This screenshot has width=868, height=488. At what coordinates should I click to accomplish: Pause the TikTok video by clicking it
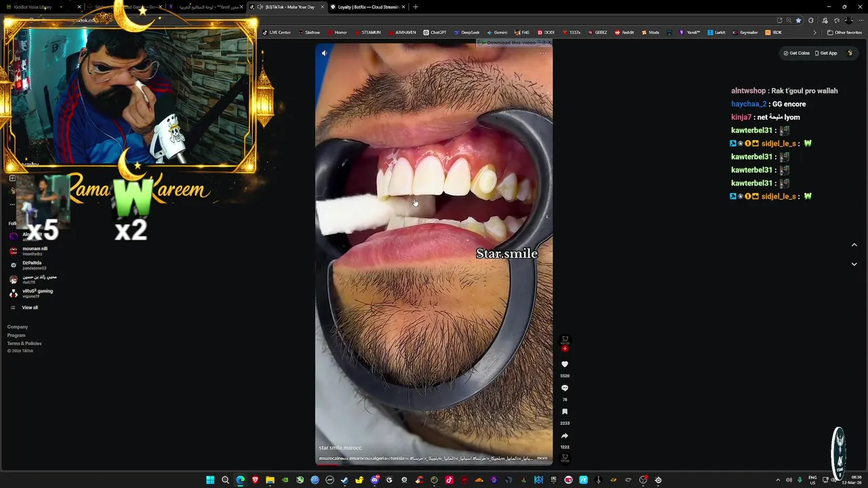[434, 254]
